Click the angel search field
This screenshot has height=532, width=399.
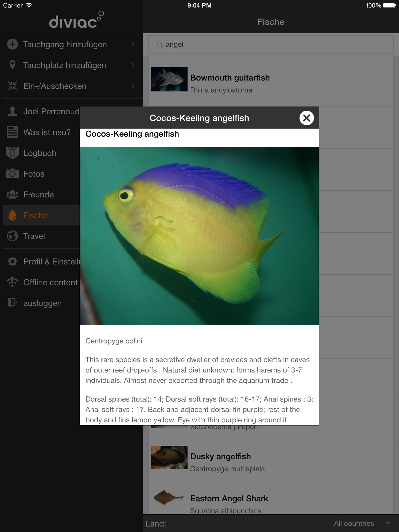click(271, 44)
